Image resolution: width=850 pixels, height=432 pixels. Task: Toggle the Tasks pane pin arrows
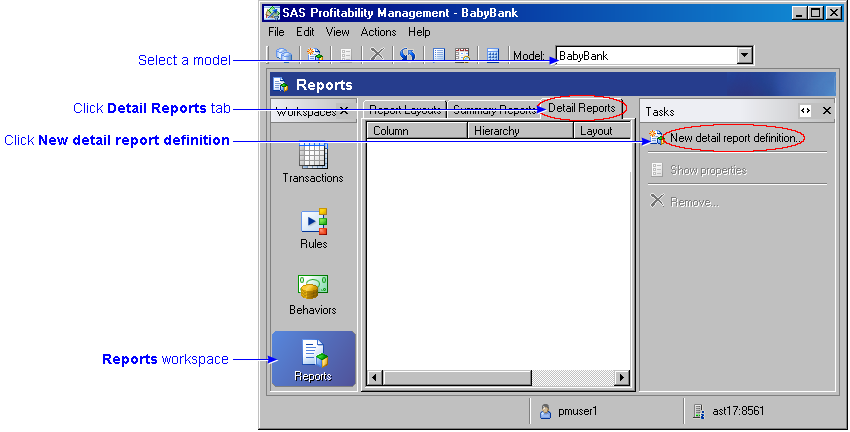(x=805, y=111)
